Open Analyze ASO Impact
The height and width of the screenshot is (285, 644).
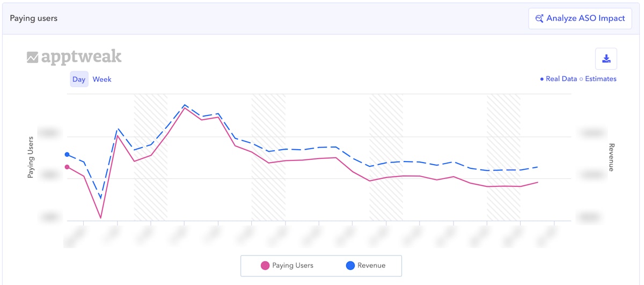coord(580,19)
